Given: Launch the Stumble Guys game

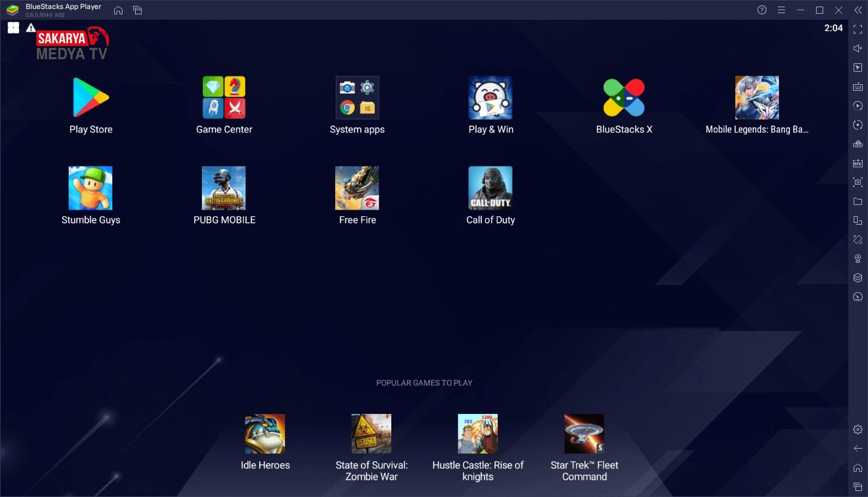Looking at the screenshot, I should pos(91,188).
